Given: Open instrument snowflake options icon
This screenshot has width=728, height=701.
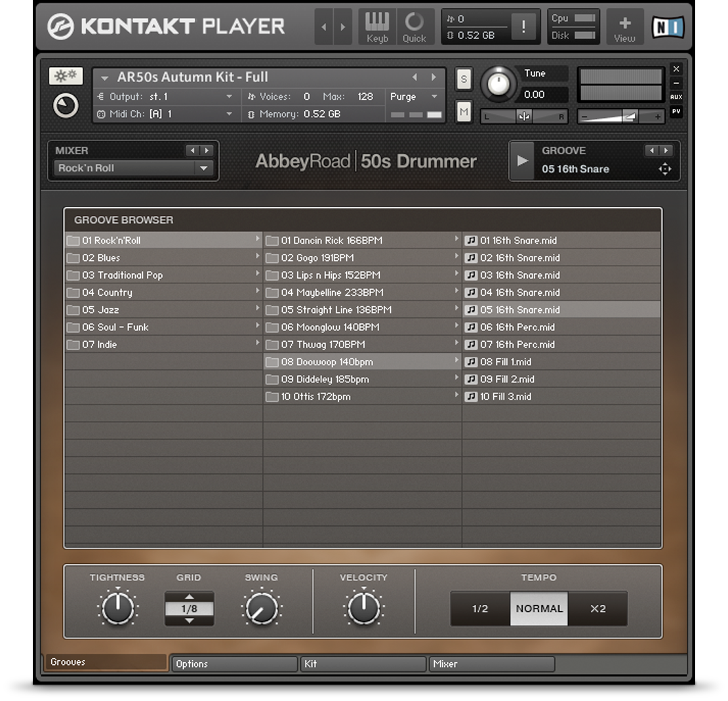Looking at the screenshot, I should click(66, 76).
